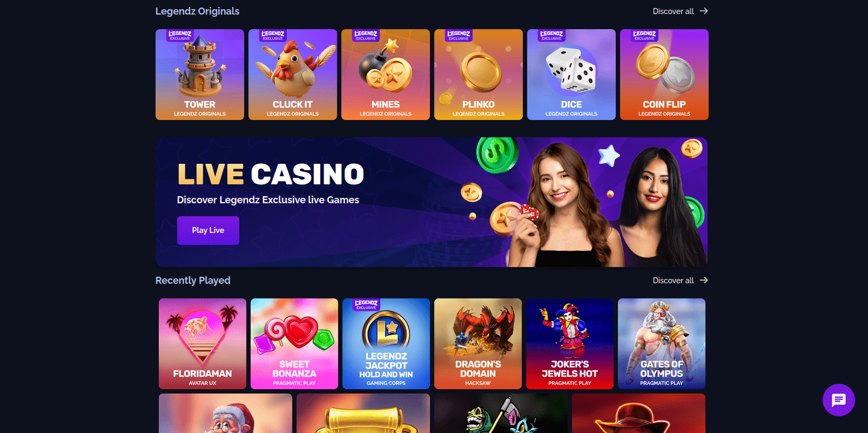Open Sweet Bonanza by Pragmatic Play
The height and width of the screenshot is (433, 868).
pyautogui.click(x=294, y=344)
